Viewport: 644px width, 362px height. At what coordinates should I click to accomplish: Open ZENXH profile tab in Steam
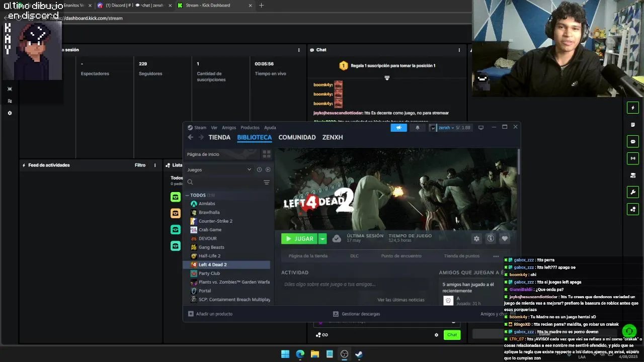tap(333, 137)
